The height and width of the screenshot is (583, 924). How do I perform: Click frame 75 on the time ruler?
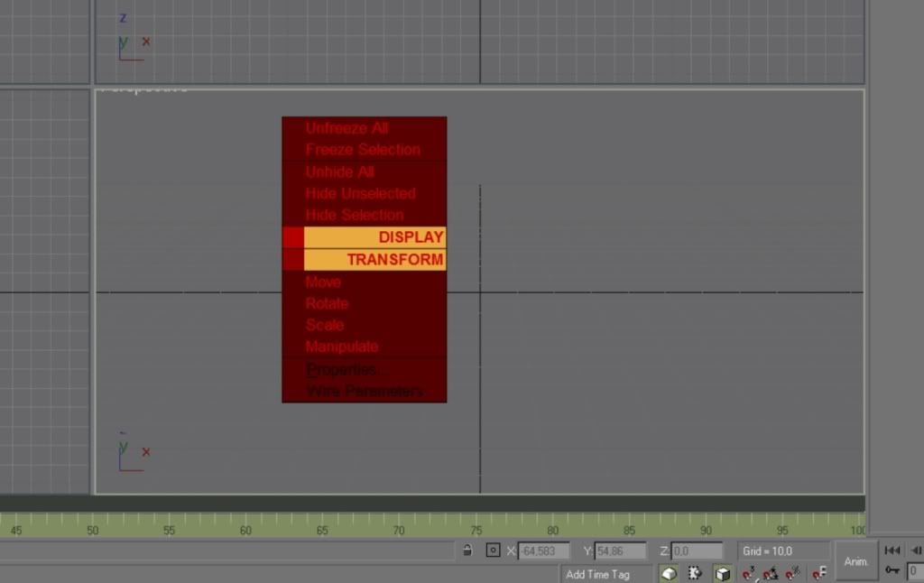476,530
